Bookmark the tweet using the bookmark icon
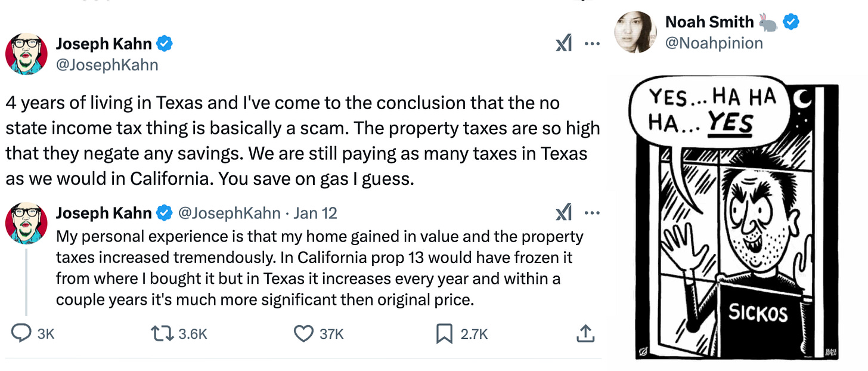The height and width of the screenshot is (371, 868). tap(444, 334)
